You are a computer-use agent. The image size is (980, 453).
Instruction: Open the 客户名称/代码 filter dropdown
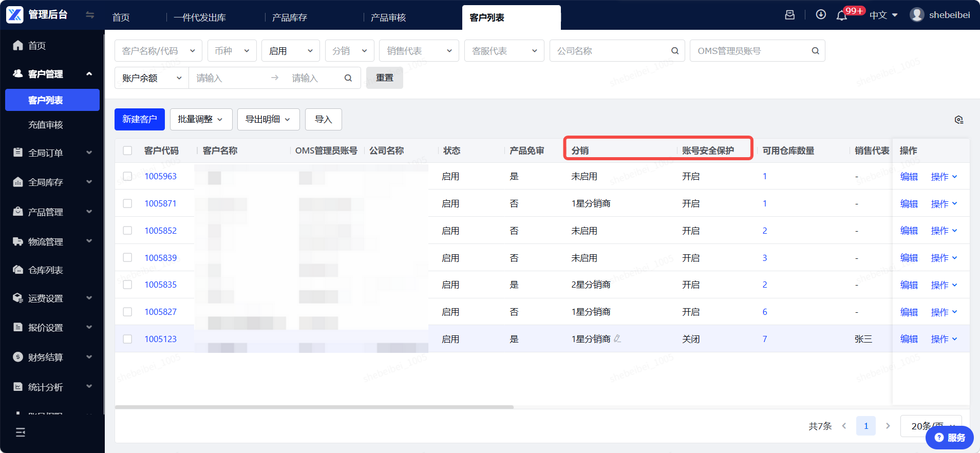click(x=158, y=51)
